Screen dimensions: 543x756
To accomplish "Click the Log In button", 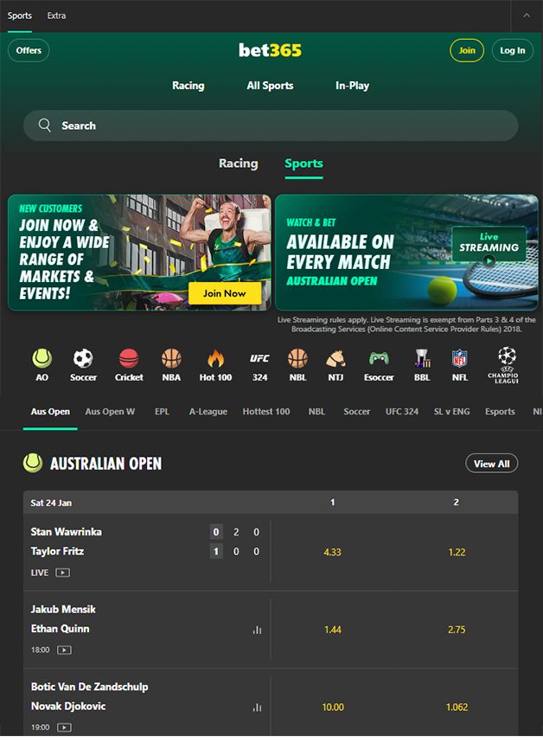I will 513,50.
